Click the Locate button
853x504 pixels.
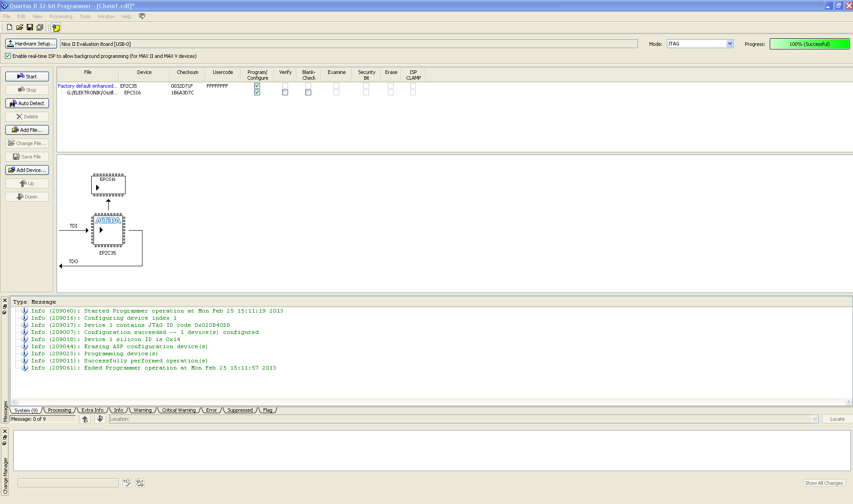[837, 419]
